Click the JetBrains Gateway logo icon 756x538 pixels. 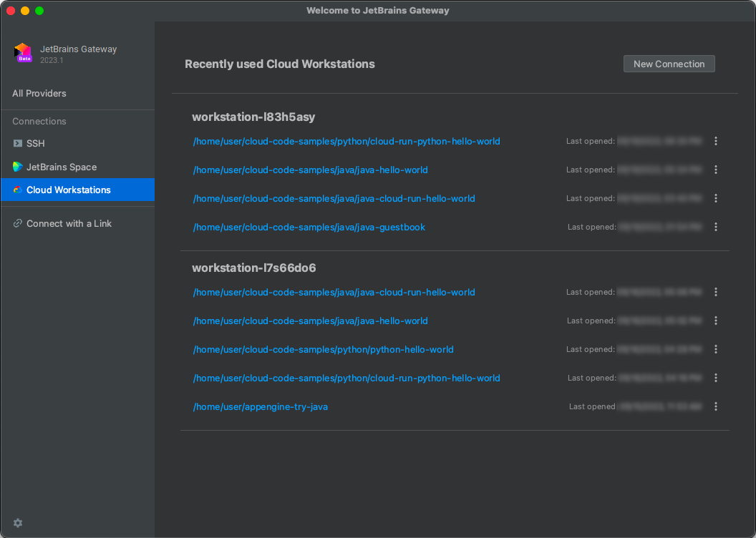click(23, 53)
